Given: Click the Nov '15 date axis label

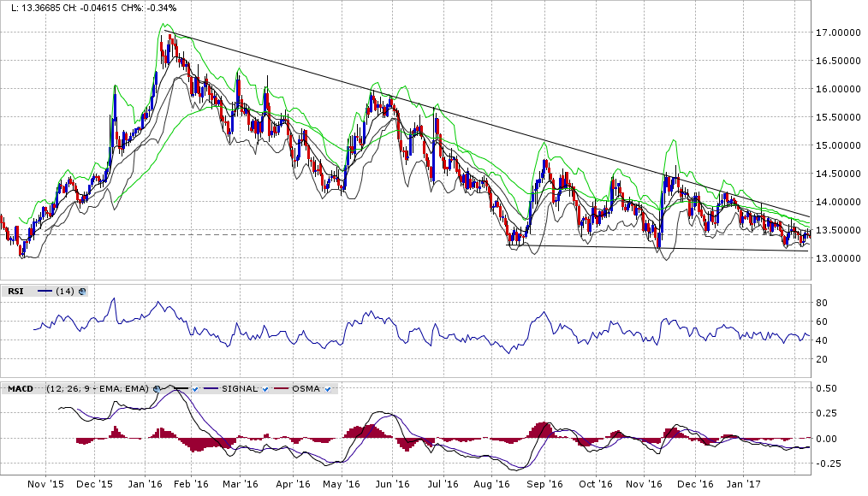Looking at the screenshot, I should pos(45,484).
